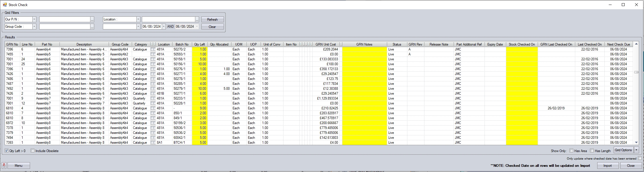644x172 pixels.
Task: Open lookup ellipsis beside Location field
Action: pos(197,20)
